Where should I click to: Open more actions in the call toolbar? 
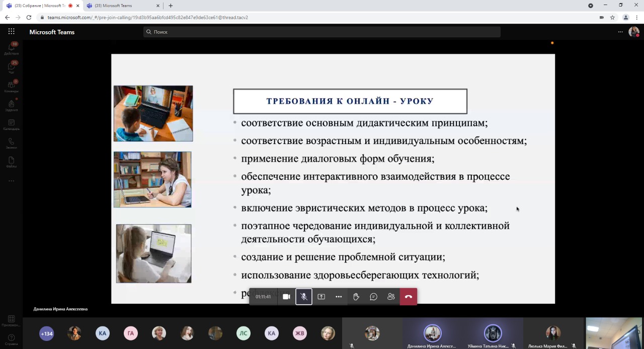[339, 297]
